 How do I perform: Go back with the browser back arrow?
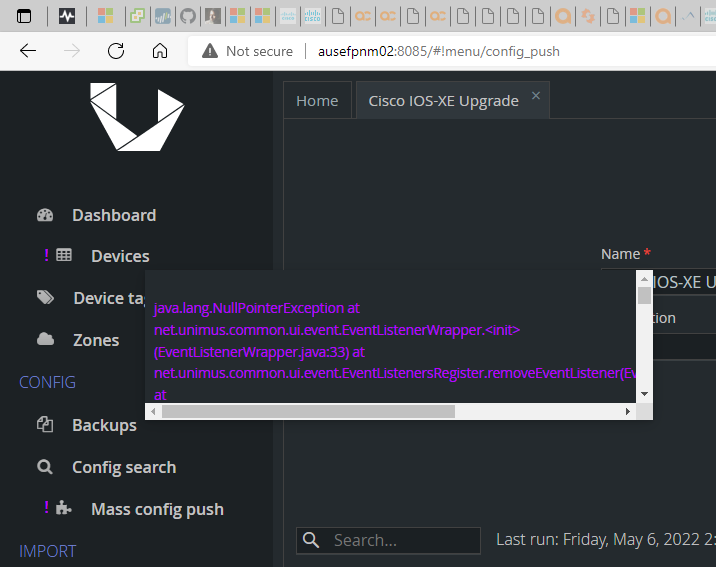point(28,51)
